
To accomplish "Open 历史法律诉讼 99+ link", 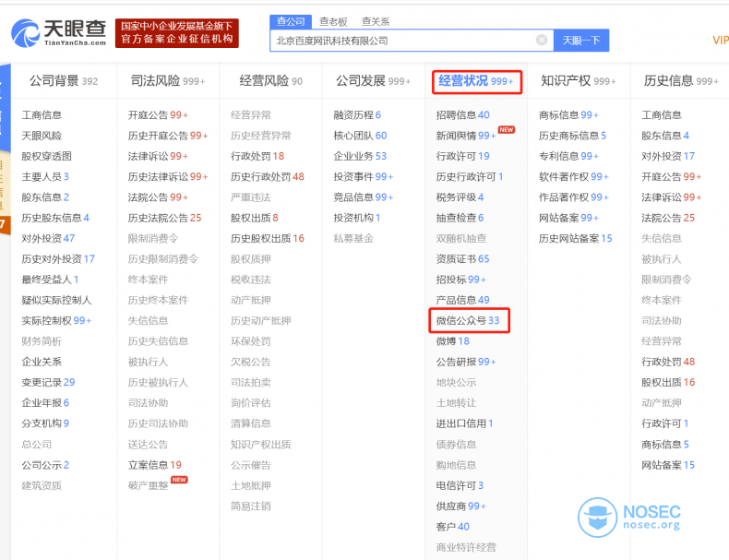I will point(168,176).
